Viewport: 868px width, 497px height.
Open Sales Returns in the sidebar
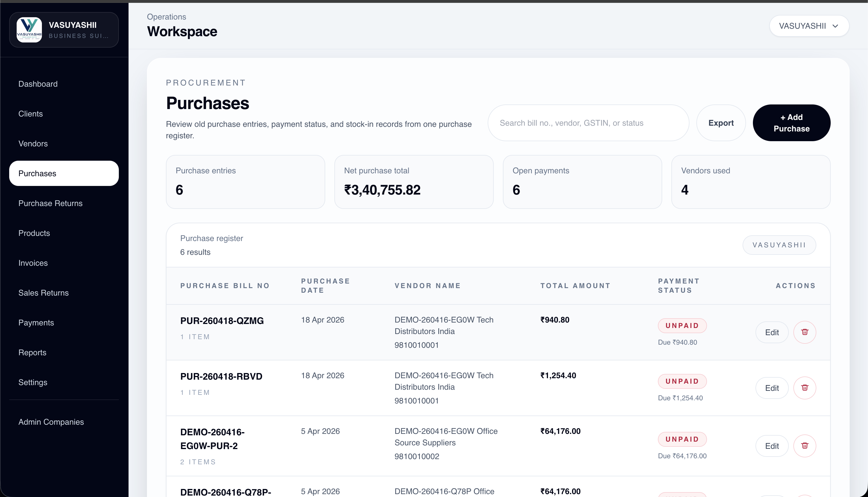(64, 293)
